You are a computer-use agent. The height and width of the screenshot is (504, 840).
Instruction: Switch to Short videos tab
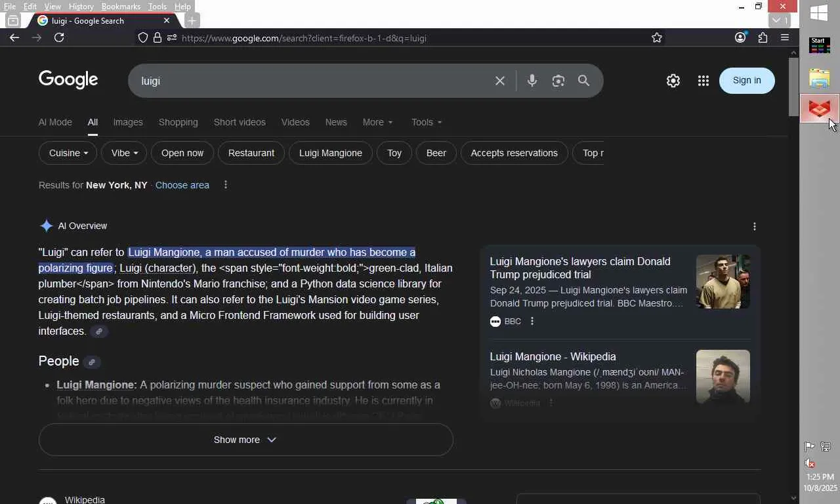click(x=240, y=122)
